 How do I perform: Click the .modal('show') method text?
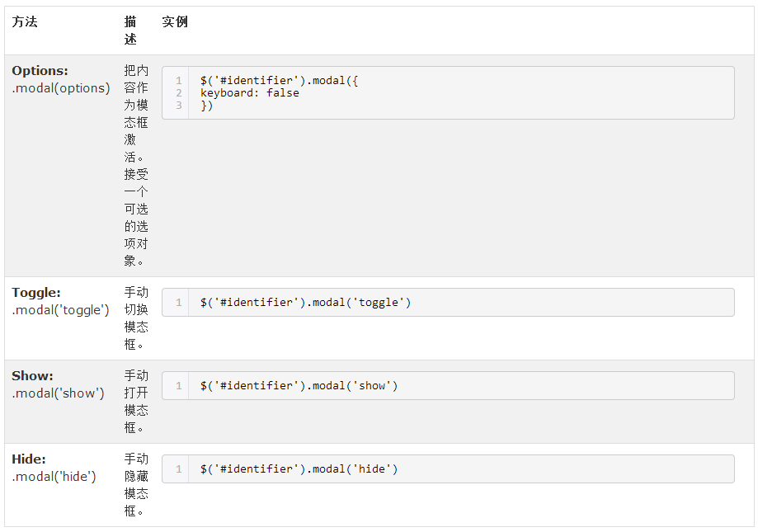58,393
